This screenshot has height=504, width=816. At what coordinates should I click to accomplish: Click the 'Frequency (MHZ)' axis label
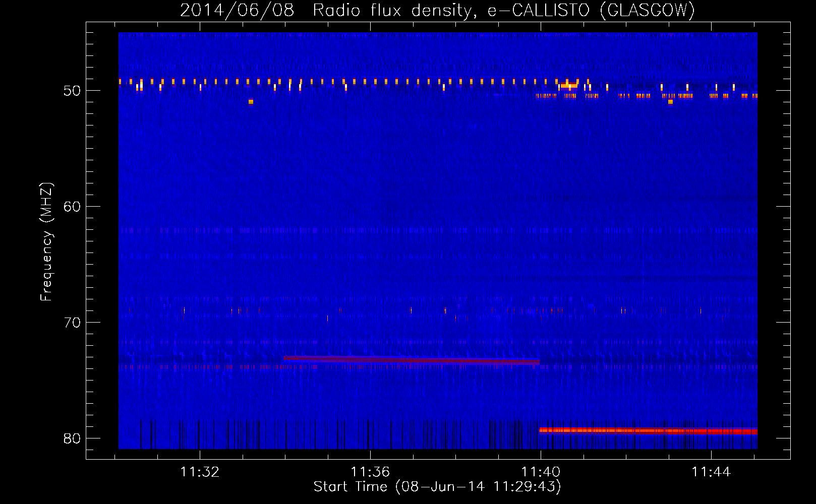(46, 242)
